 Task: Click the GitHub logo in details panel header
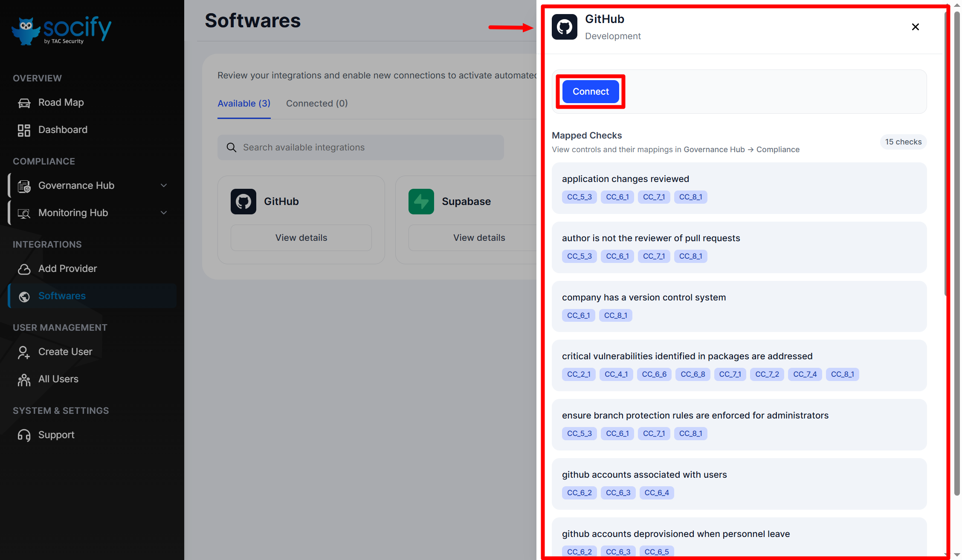click(564, 27)
